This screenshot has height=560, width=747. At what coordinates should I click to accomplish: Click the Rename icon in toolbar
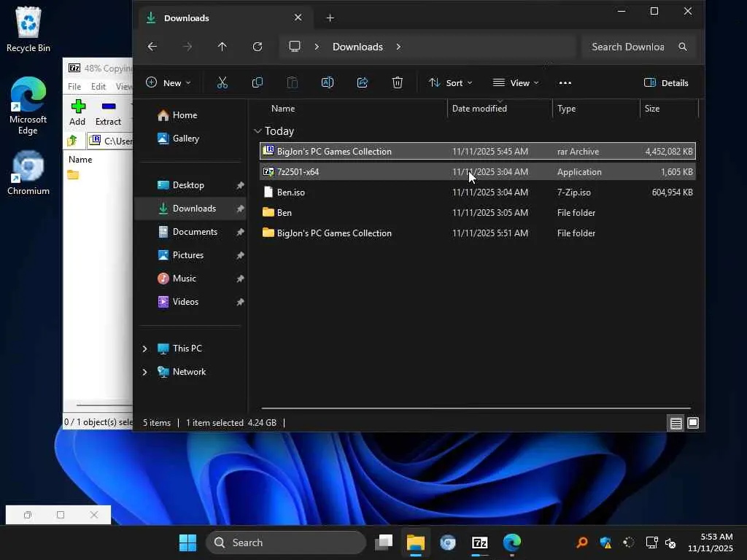328,83
